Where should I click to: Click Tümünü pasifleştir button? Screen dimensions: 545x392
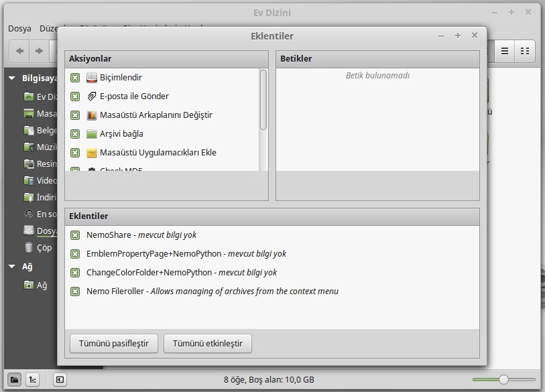(113, 343)
